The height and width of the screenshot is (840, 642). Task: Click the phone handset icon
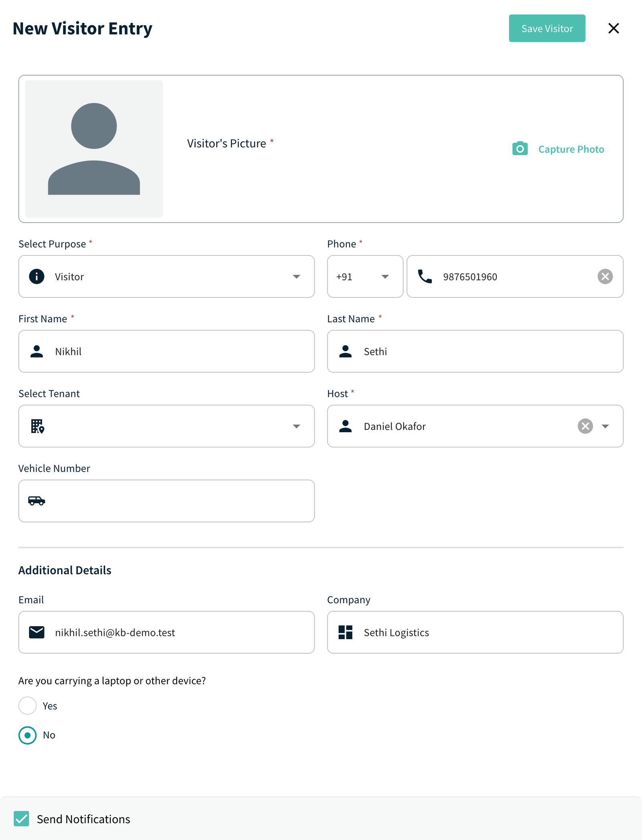[425, 277]
